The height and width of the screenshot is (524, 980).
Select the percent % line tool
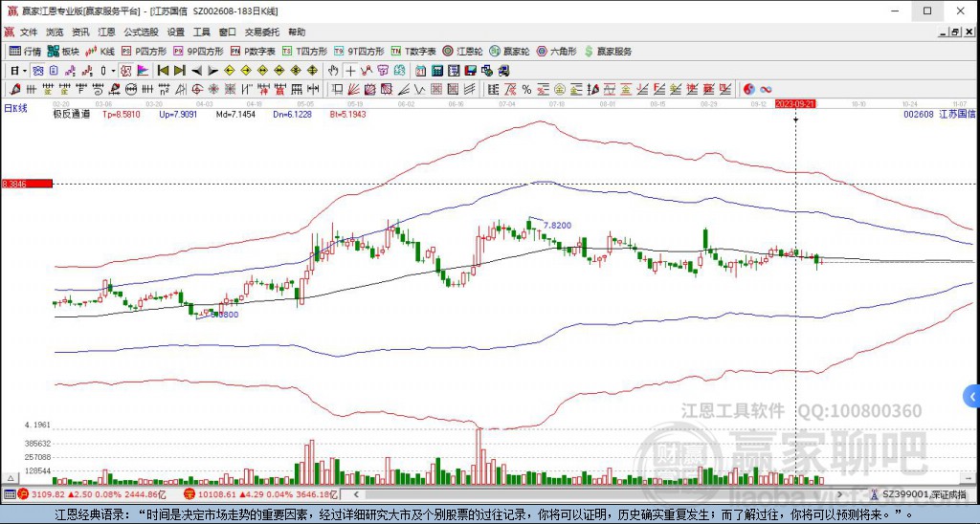pos(527,89)
